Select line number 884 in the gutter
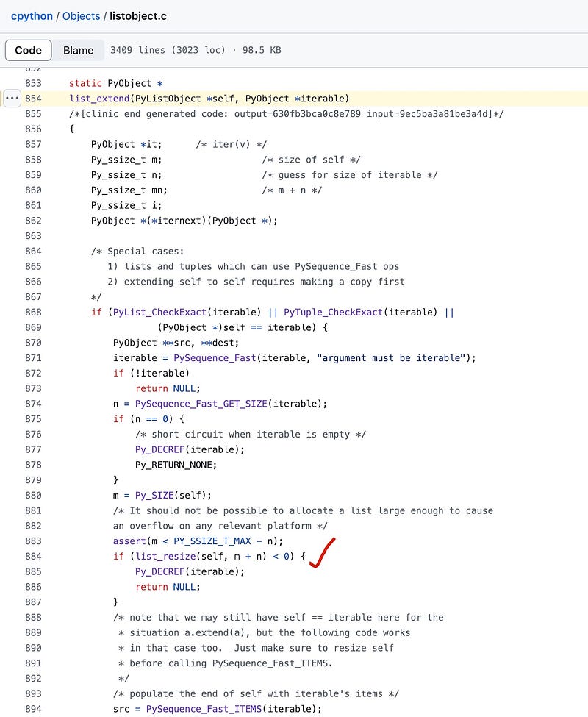The width and height of the screenshot is (588, 717). pos(33,556)
